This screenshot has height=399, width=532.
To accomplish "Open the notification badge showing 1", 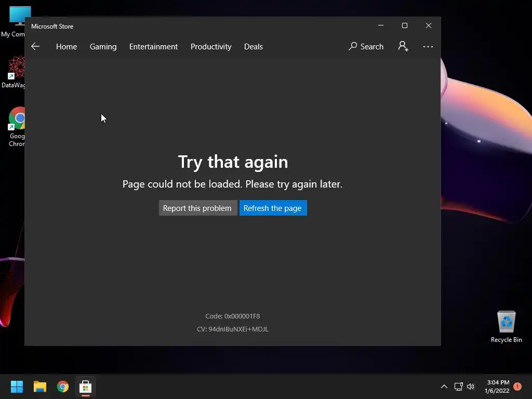I will [x=517, y=387].
